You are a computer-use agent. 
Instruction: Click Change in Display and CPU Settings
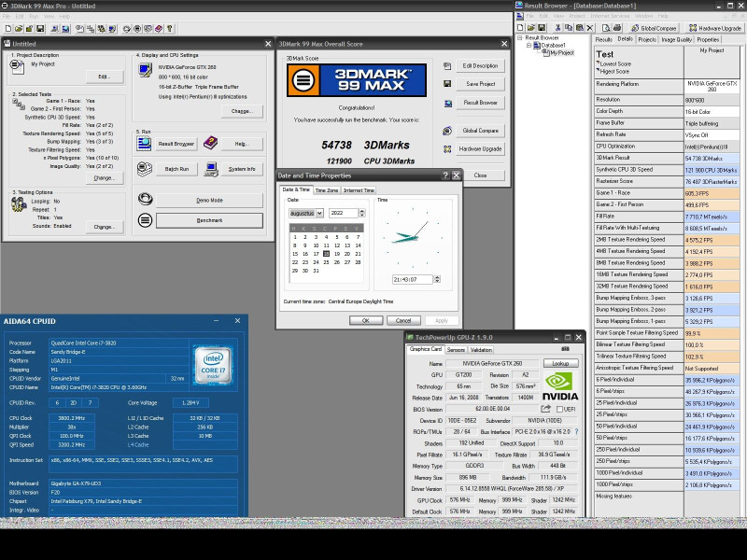(242, 111)
